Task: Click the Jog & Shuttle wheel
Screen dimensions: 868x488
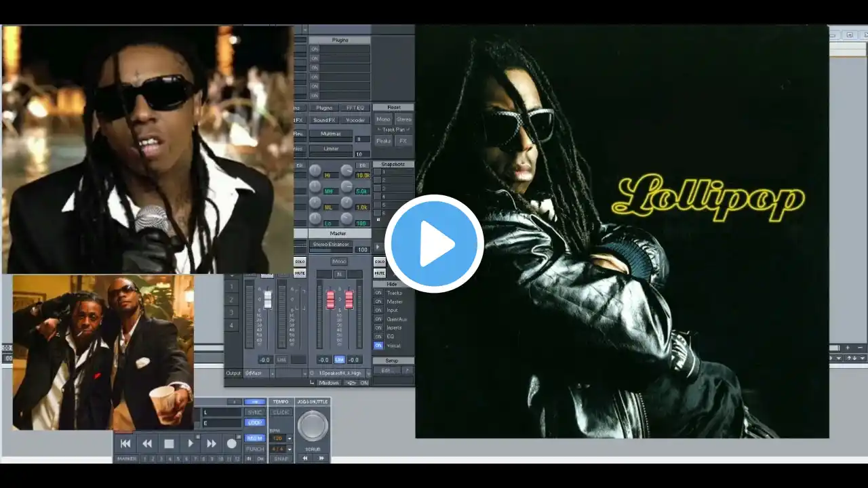Action: pyautogui.click(x=313, y=426)
